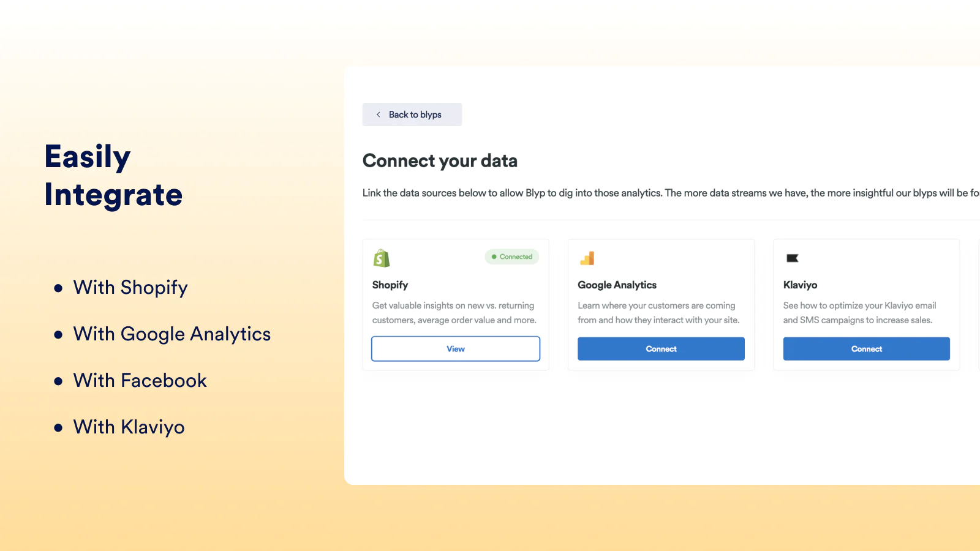
Task: Click the Shopify bag logo icon
Action: point(382,258)
